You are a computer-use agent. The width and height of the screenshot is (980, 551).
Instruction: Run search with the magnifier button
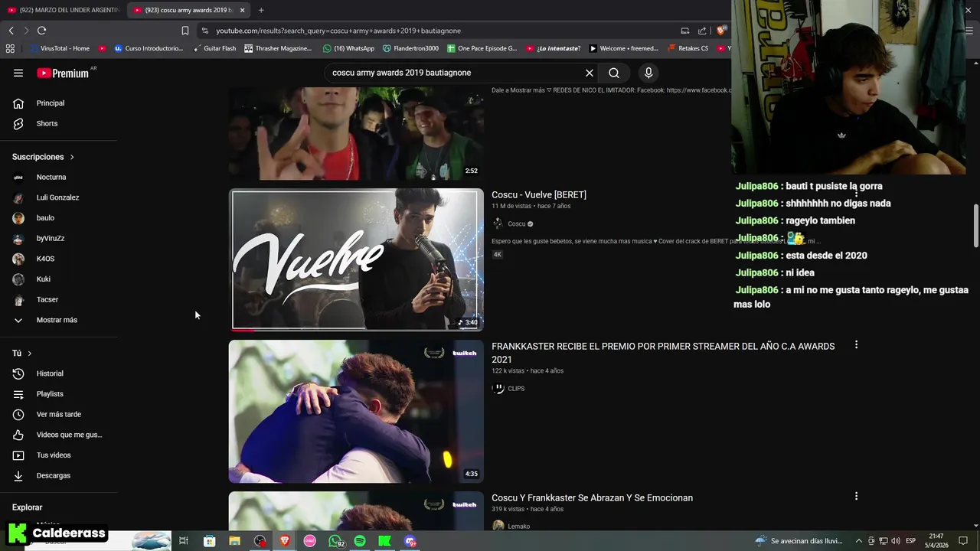[x=614, y=73]
